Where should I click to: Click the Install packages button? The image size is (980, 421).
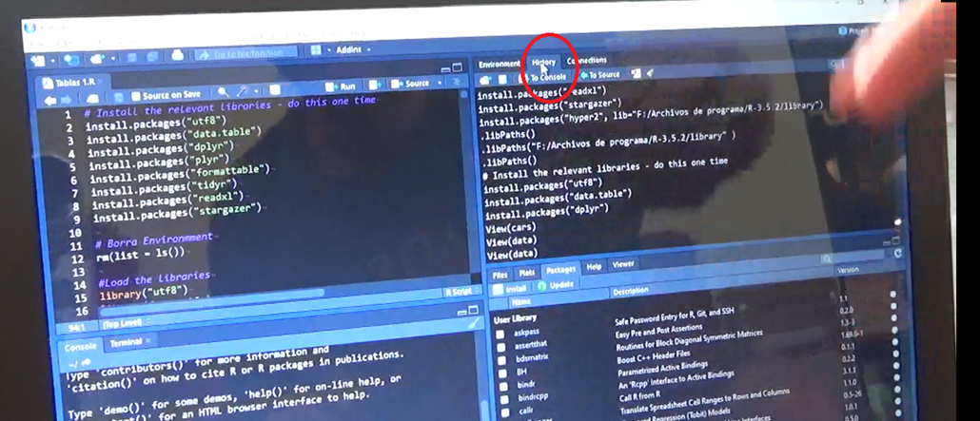click(x=510, y=289)
